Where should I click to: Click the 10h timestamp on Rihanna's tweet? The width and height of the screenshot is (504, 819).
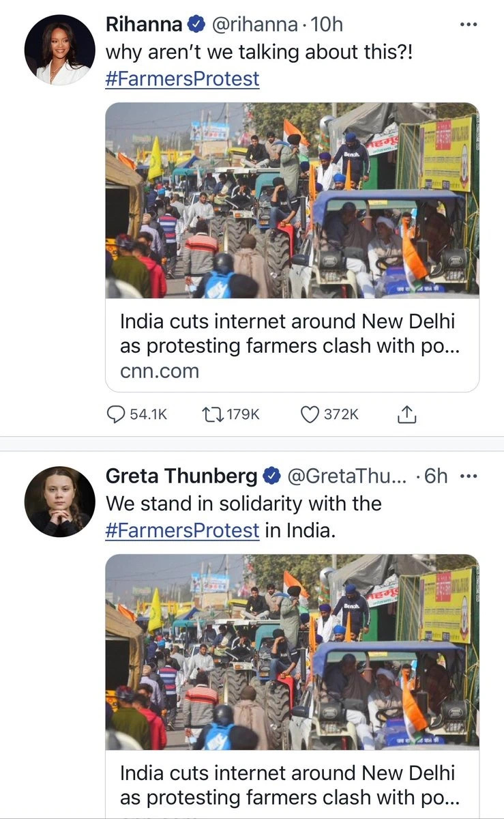click(x=327, y=25)
